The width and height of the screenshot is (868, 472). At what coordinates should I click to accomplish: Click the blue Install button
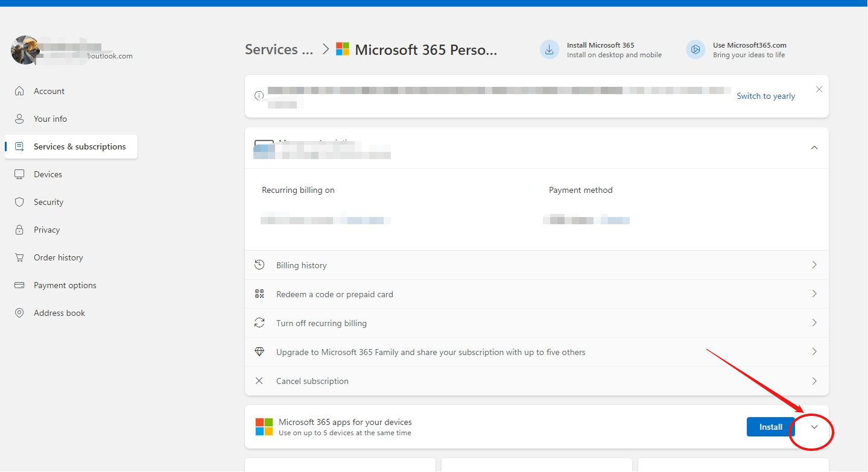coord(771,427)
